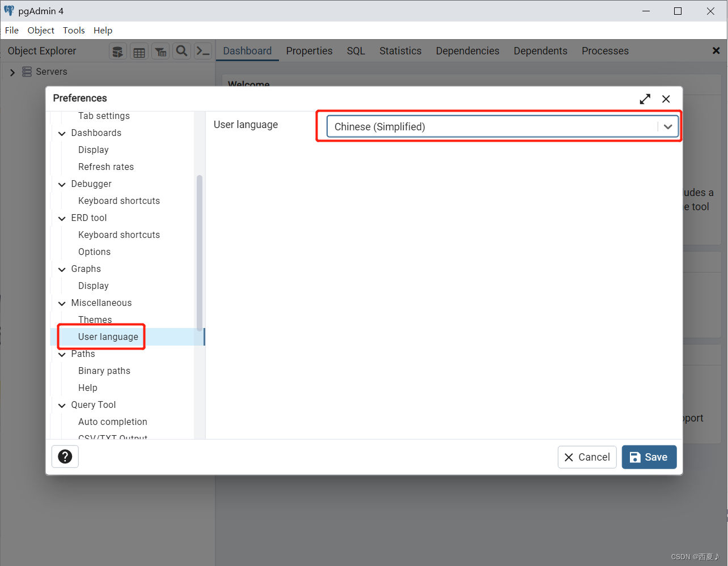Screen dimensions: 728x566
Task: Click the Object Explorer server icon button
Action: pos(117,52)
